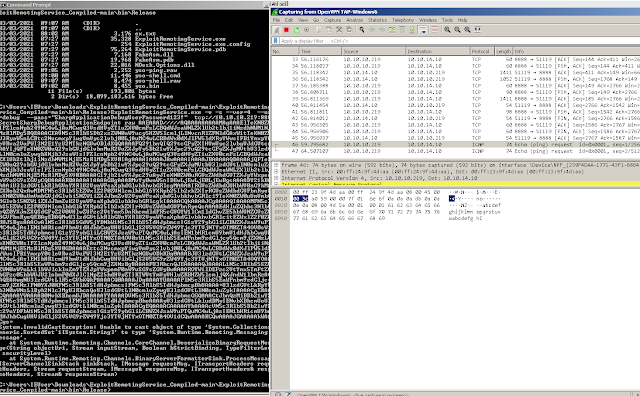Viewport: 640px width, 396px height.
Task: Click hex offset 0010 row in bytes pane
Action: click(x=281, y=198)
